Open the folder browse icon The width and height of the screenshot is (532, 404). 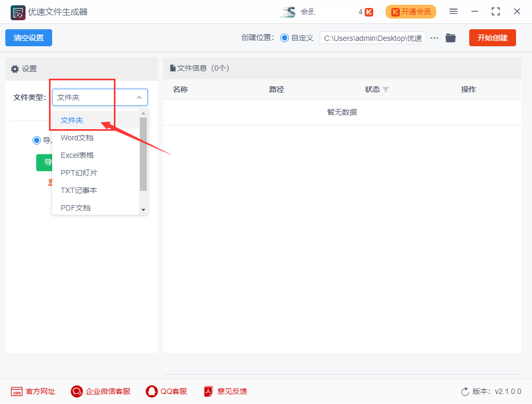pos(451,38)
